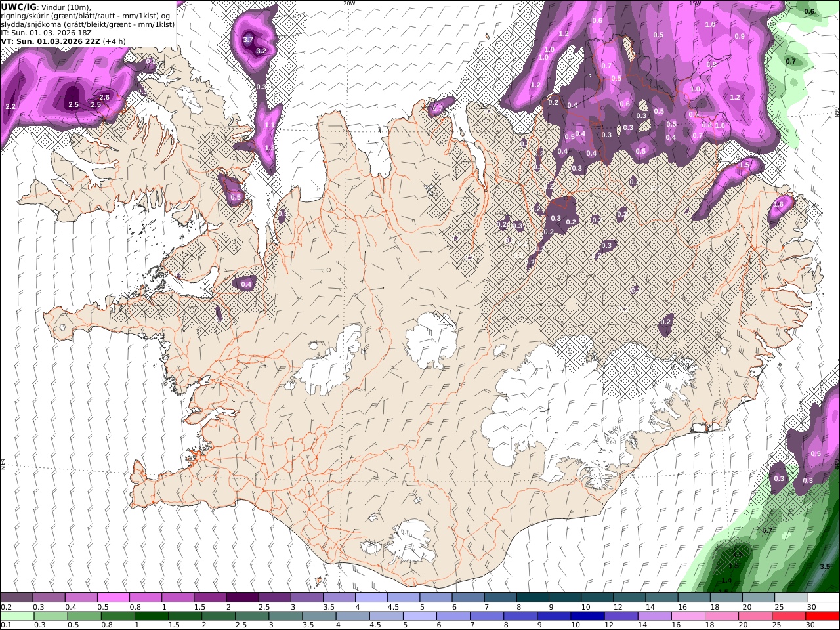
Task: Select the light pink 16 rain legend swatch
Action: pos(688,616)
